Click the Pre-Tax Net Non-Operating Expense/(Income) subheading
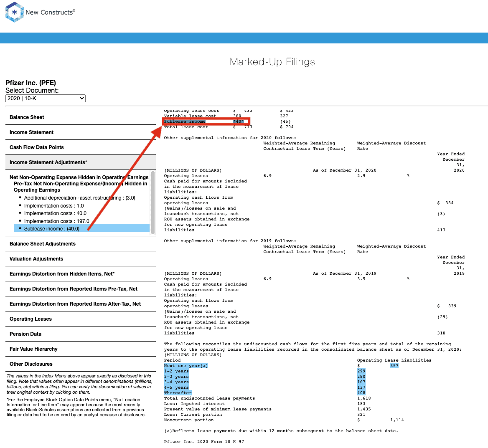The width and height of the screenshot is (488, 448). (80, 187)
